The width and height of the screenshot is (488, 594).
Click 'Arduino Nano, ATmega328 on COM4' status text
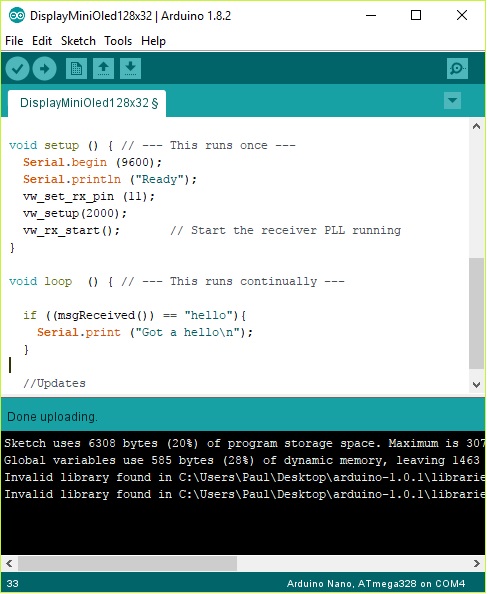click(376, 583)
